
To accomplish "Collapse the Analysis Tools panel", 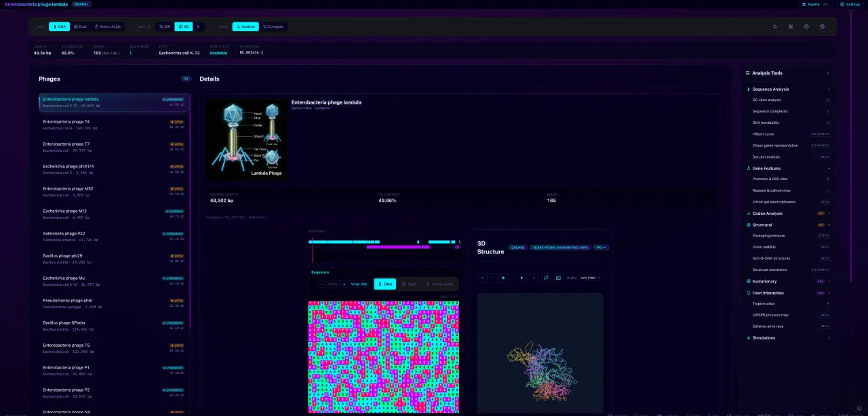I will coord(828,73).
